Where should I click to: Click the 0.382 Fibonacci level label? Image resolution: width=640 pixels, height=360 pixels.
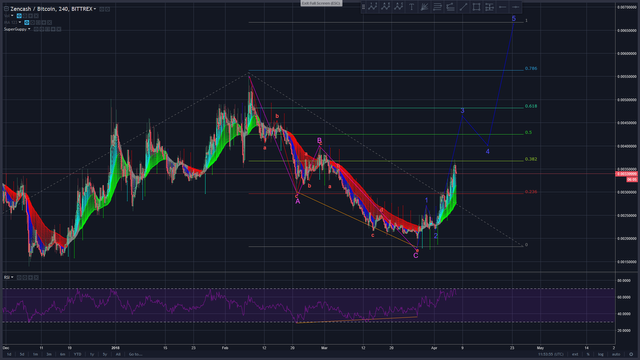[x=531, y=159]
